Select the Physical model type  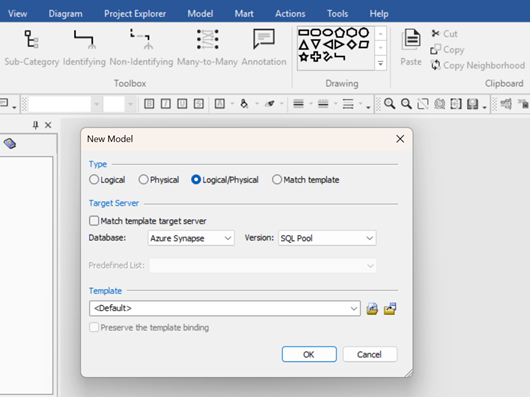[x=159, y=180]
